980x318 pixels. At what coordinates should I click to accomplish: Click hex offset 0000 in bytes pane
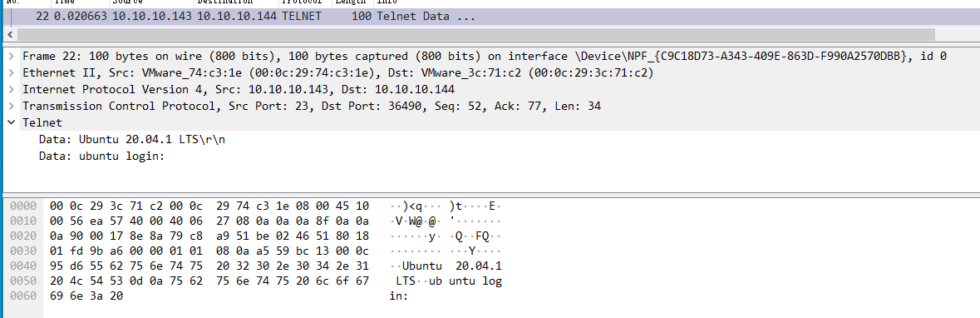24,206
